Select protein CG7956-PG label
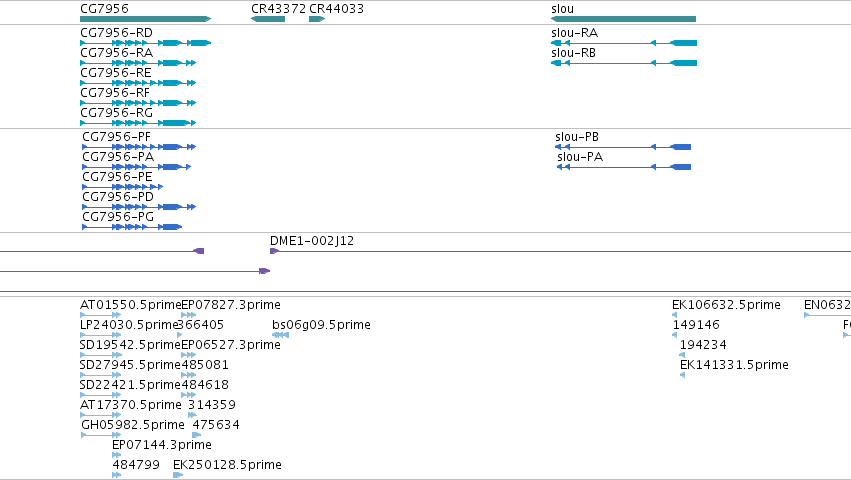This screenshot has height=480, width=851. (118, 217)
